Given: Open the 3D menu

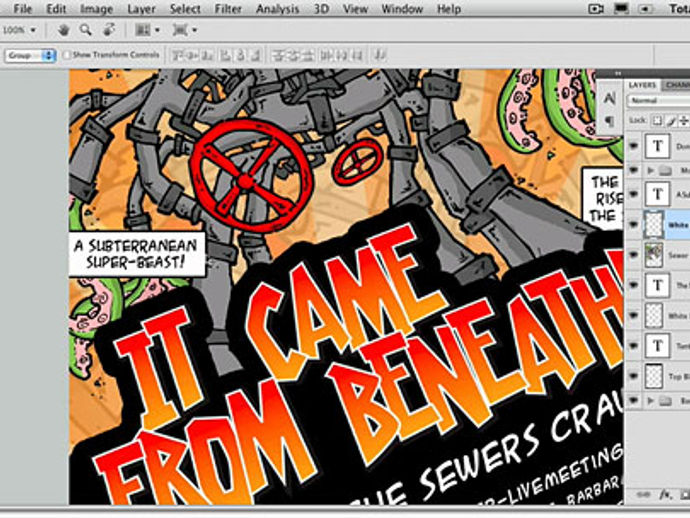Looking at the screenshot, I should tap(321, 9).
